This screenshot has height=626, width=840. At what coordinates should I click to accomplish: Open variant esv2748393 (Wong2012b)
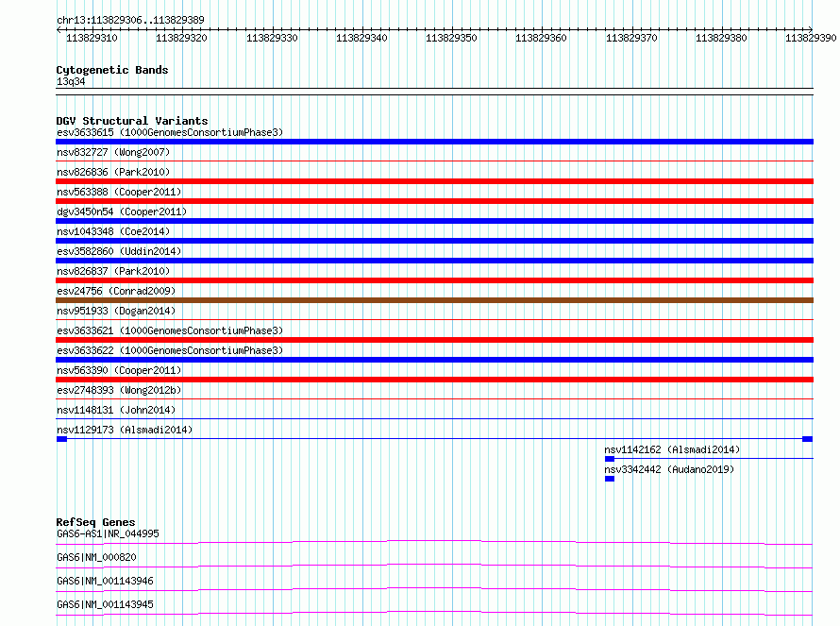click(119, 390)
